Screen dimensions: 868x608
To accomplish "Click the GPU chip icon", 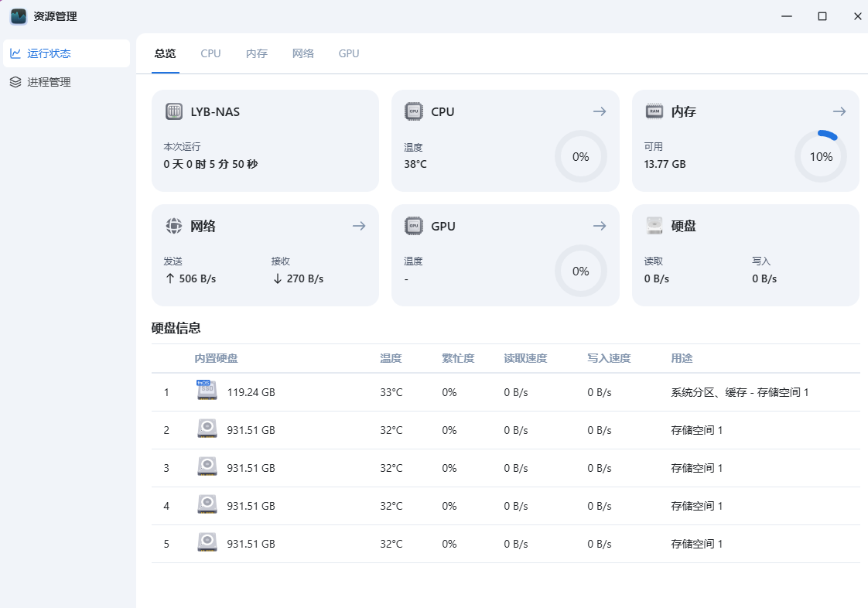I will coord(414,226).
